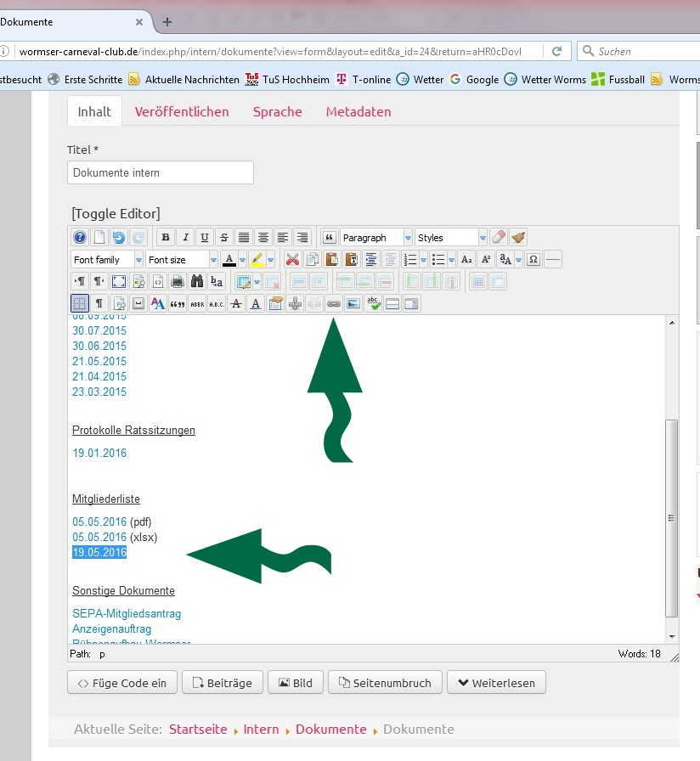Switch to the Veröffentlichen tab
This screenshot has width=700, height=761.
click(182, 112)
